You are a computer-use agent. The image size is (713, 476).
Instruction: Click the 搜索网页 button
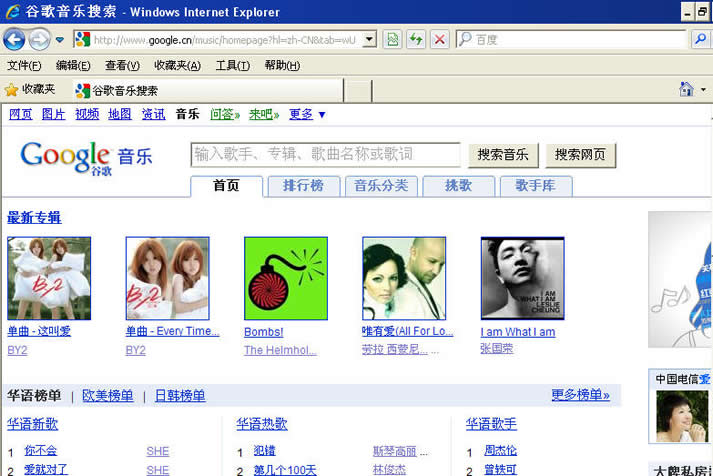click(x=580, y=155)
